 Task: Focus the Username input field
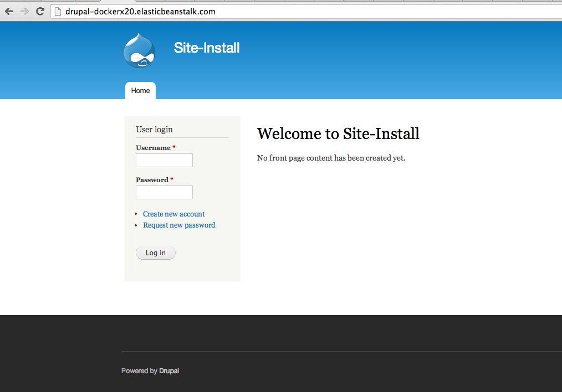click(164, 160)
